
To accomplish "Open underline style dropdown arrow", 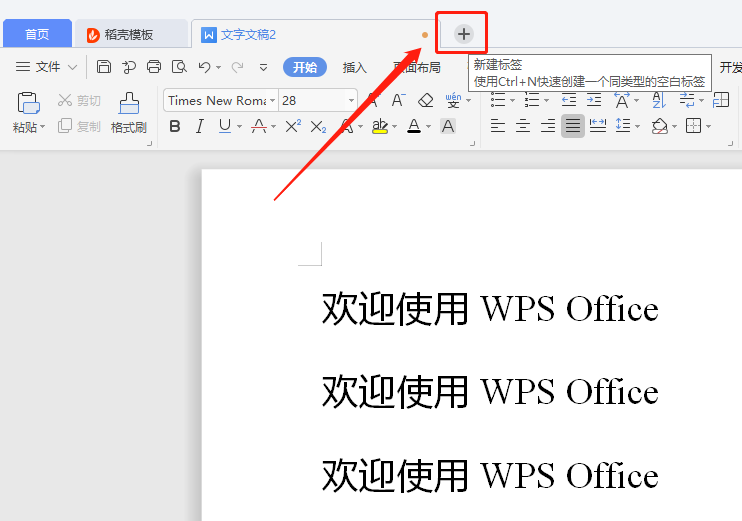I will (x=239, y=126).
